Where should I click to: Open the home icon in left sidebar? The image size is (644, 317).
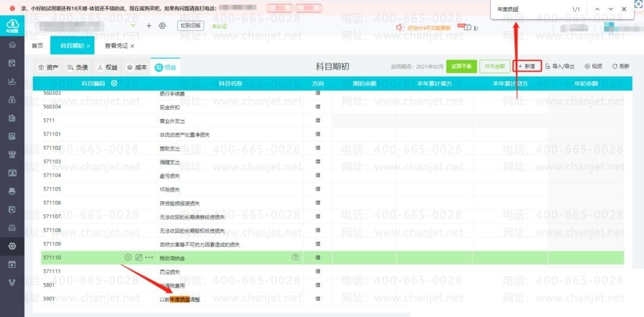click(x=13, y=45)
